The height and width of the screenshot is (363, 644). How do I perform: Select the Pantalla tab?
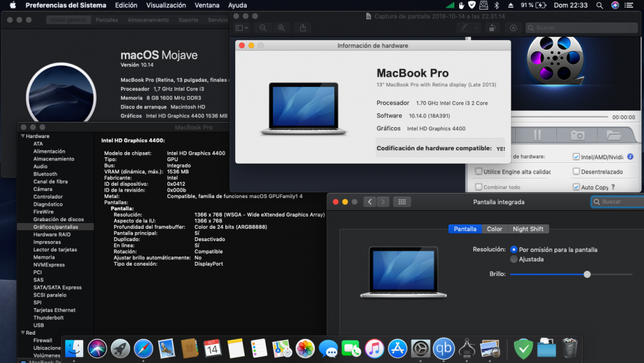point(465,229)
